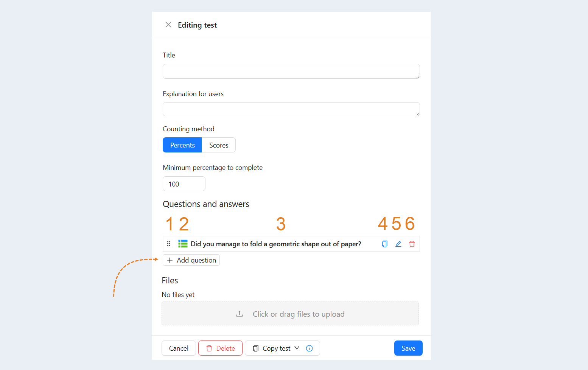
Task: Duplicate the question using the copy icon
Action: 384,244
